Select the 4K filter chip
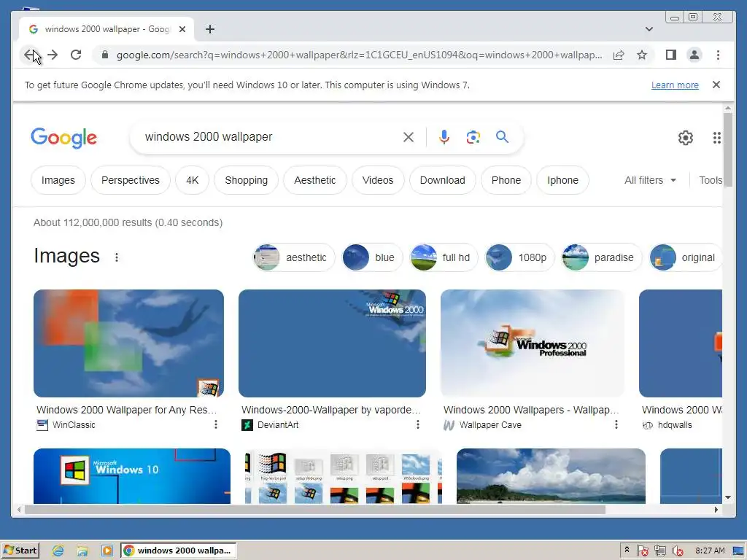Screen dimensions: 747x560 [192, 180]
